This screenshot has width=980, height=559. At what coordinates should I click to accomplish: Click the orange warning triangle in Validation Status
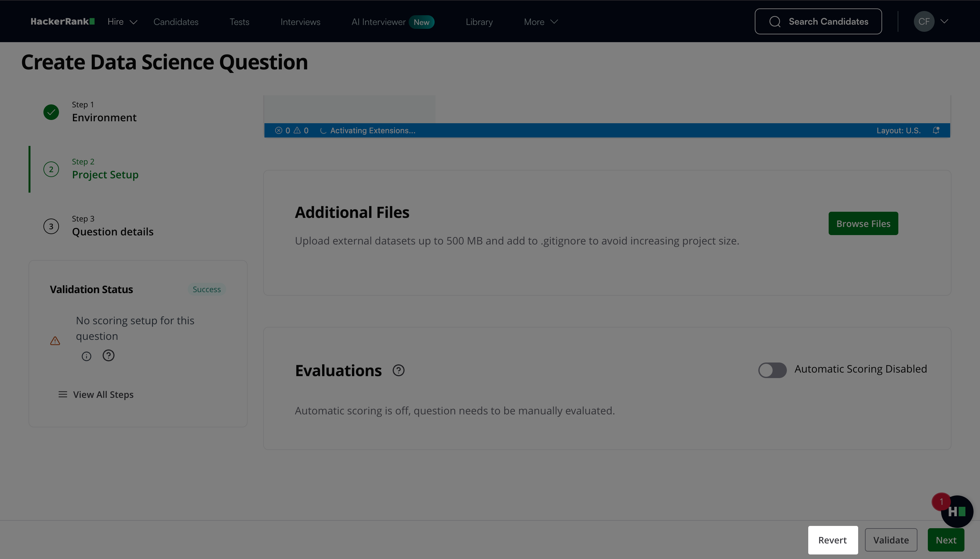coord(55,340)
